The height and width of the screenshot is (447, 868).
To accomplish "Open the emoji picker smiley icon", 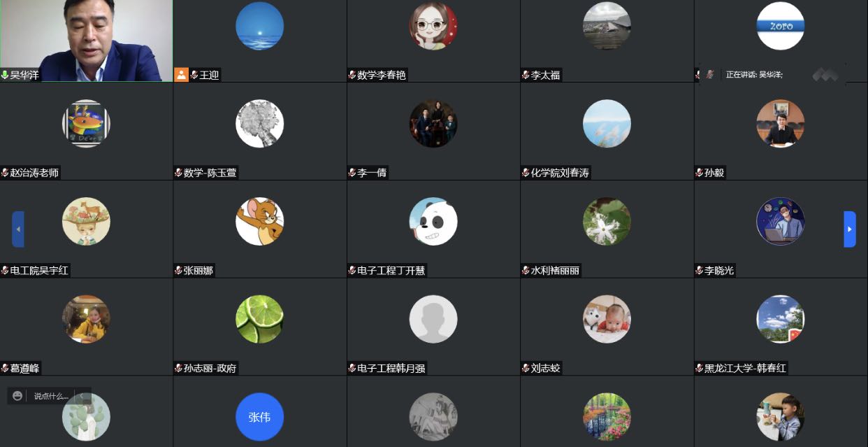I will [17, 396].
